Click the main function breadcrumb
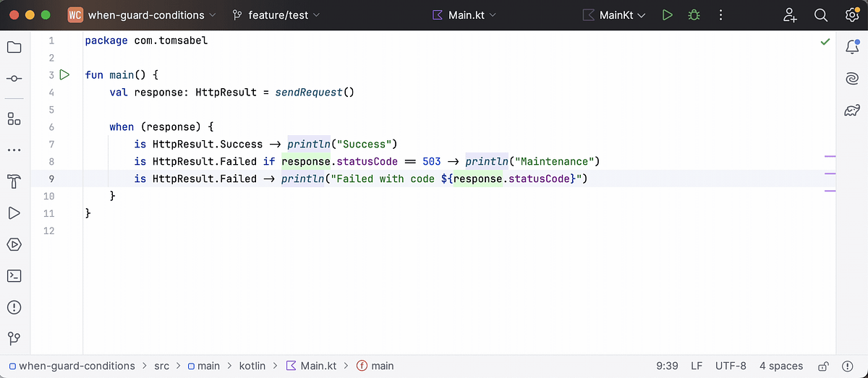This screenshot has height=378, width=868. click(375, 366)
